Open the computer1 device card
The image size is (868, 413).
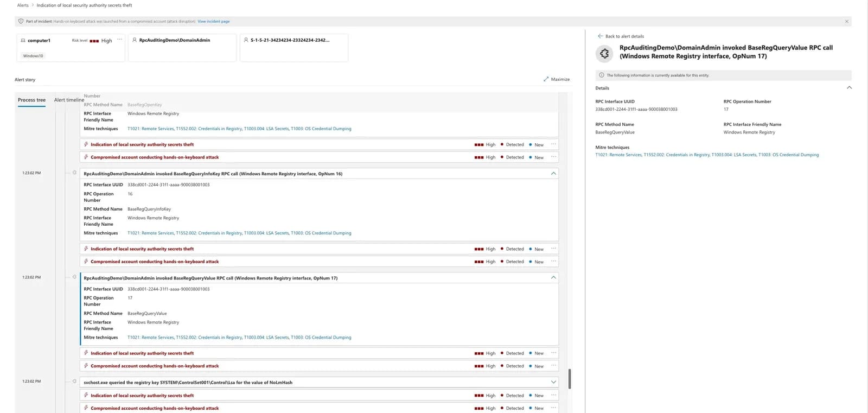[71, 48]
